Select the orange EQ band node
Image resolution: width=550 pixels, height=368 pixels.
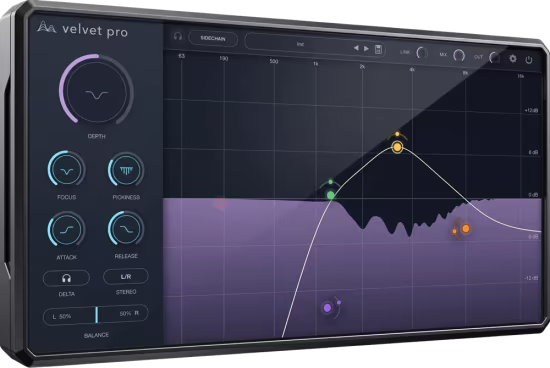(465, 229)
